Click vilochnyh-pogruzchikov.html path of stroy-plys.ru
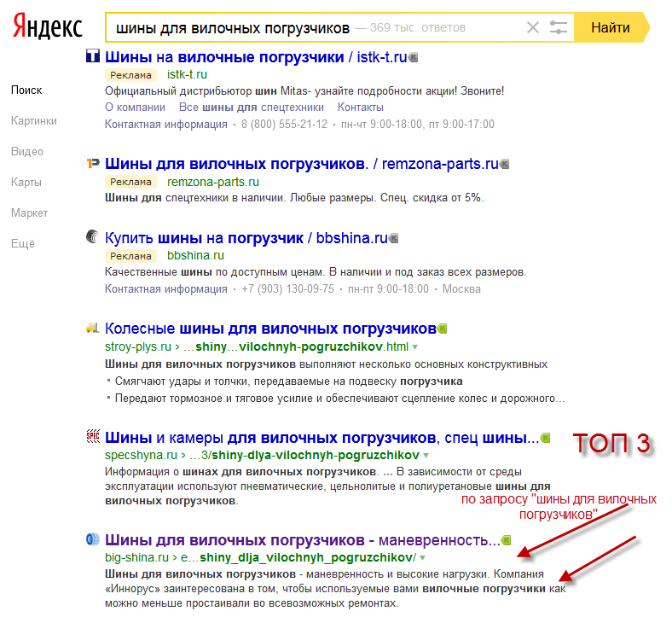Viewport: 672px width, 617px height. click(x=323, y=346)
